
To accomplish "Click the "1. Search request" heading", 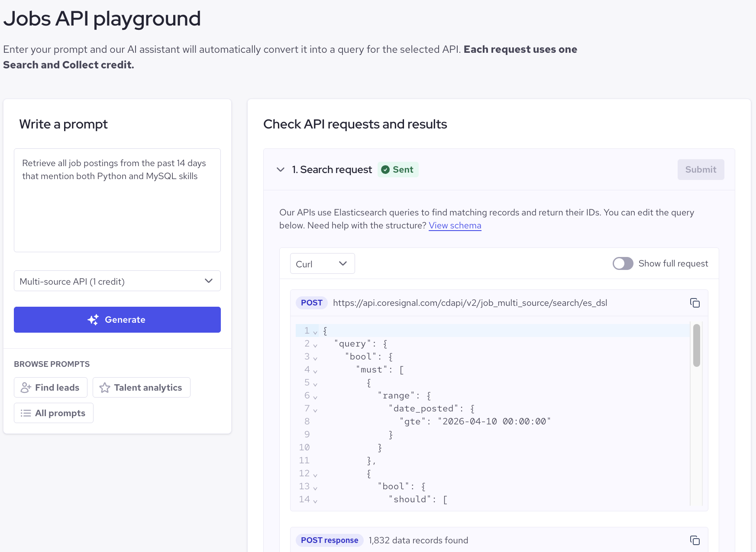I will click(332, 170).
